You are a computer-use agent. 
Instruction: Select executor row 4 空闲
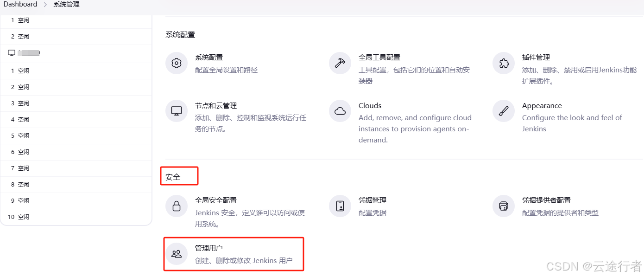tap(76, 119)
